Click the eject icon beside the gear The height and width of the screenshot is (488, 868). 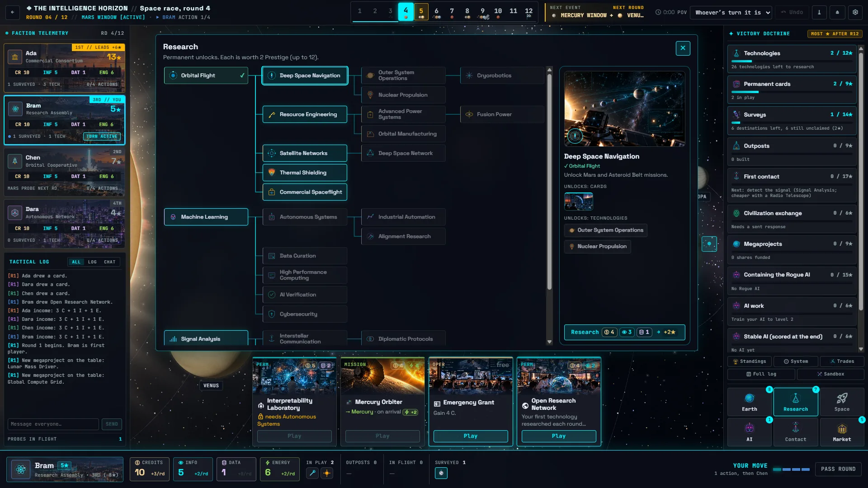tap(837, 12)
